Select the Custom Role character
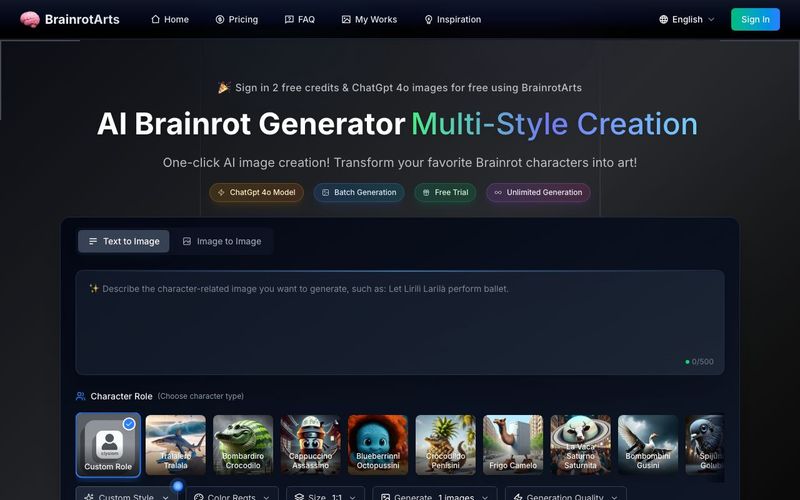This screenshot has height=500, width=800. tap(108, 445)
